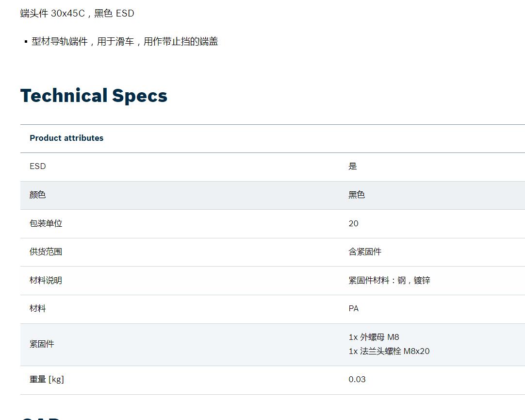Click the 包装单位 label
This screenshot has height=420, width=525.
coord(46,223)
